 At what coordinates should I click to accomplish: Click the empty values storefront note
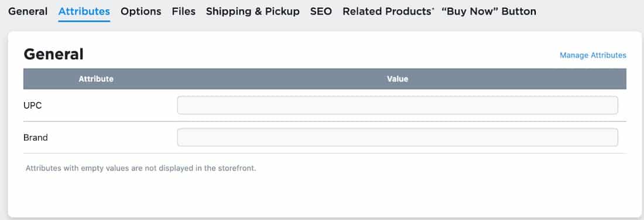click(x=141, y=168)
